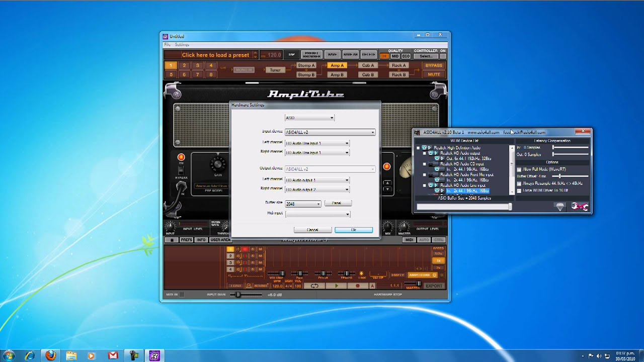The height and width of the screenshot is (362, 644).
Task: Click the Tuner block in the signal chain
Action: [x=275, y=70]
